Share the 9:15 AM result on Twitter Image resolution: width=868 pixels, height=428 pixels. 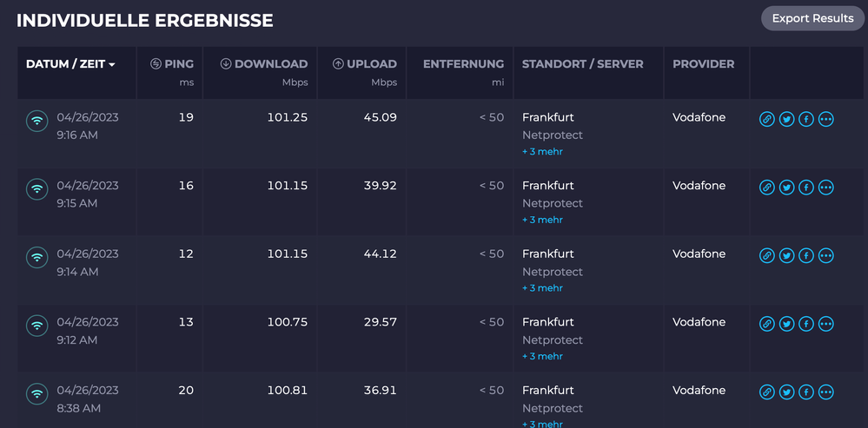click(786, 187)
